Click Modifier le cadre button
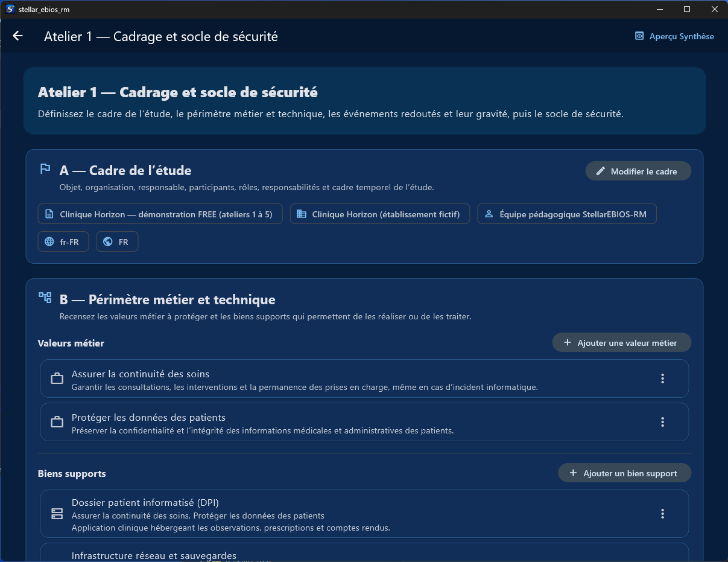The image size is (728, 562). pyautogui.click(x=638, y=171)
